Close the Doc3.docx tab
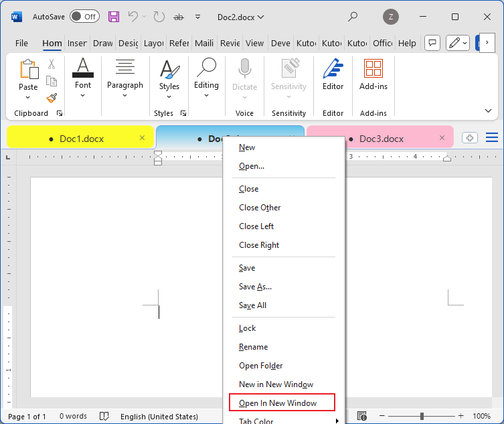The height and width of the screenshot is (424, 504). point(442,138)
